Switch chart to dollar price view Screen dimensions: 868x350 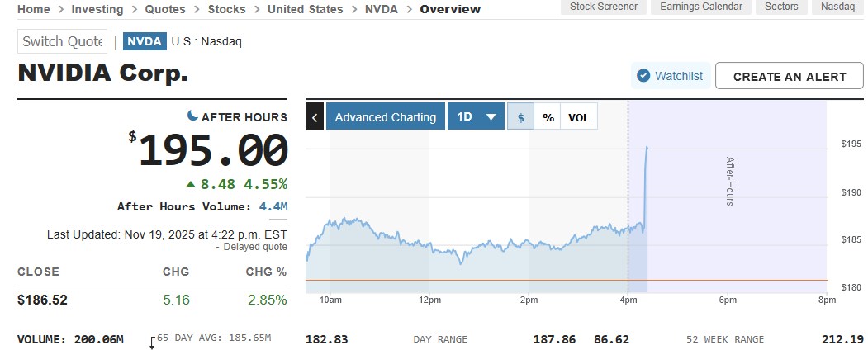coord(520,117)
